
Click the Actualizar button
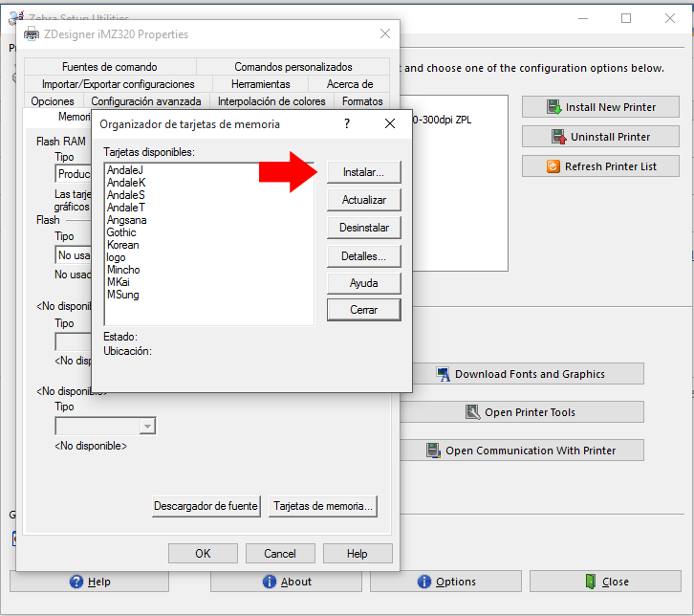(364, 200)
